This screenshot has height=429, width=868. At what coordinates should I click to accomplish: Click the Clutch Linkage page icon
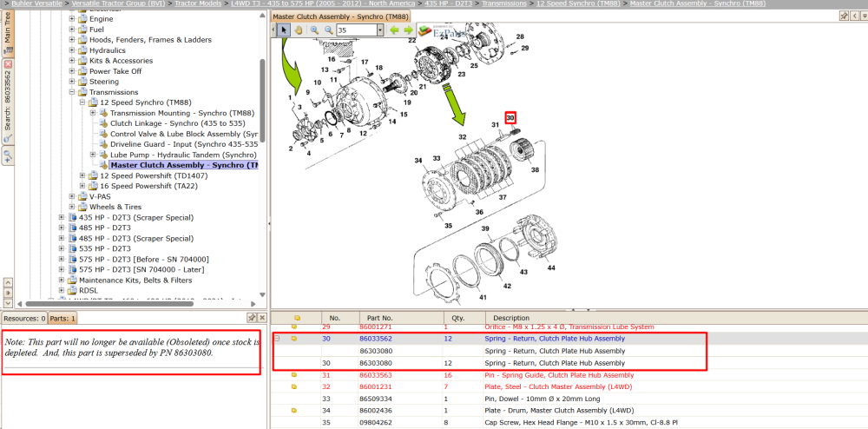pos(103,123)
